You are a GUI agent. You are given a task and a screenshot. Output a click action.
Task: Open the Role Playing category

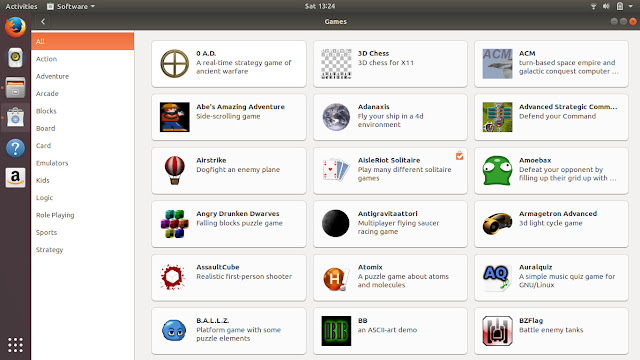[82, 215]
